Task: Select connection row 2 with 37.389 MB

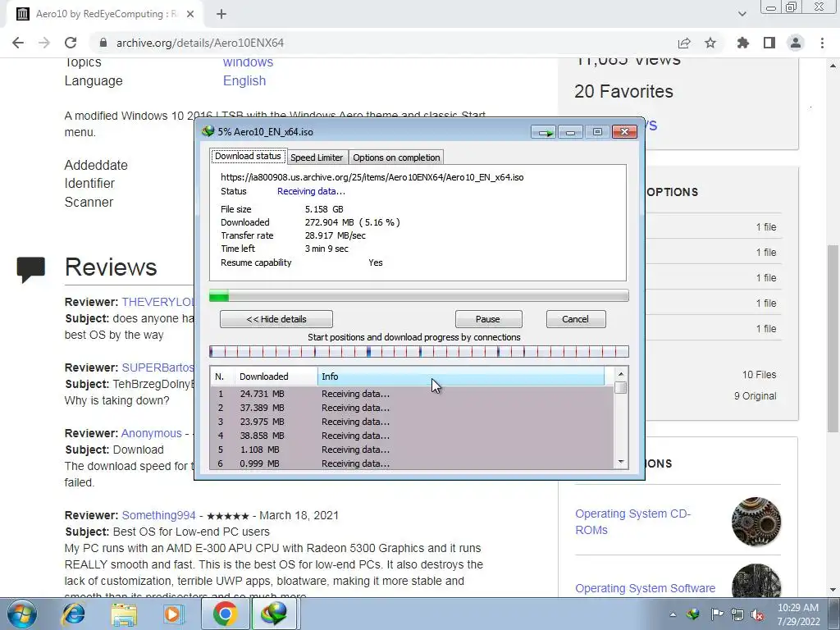Action: coord(412,408)
